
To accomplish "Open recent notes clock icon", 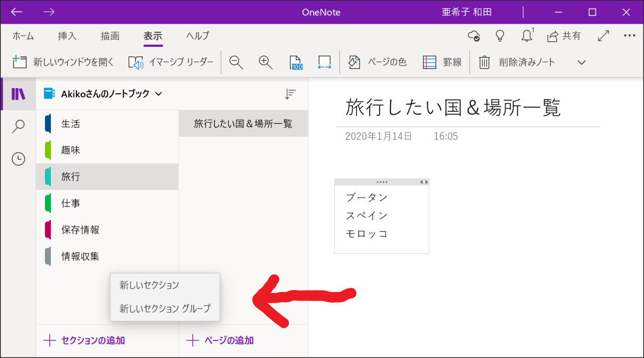I will (x=18, y=159).
